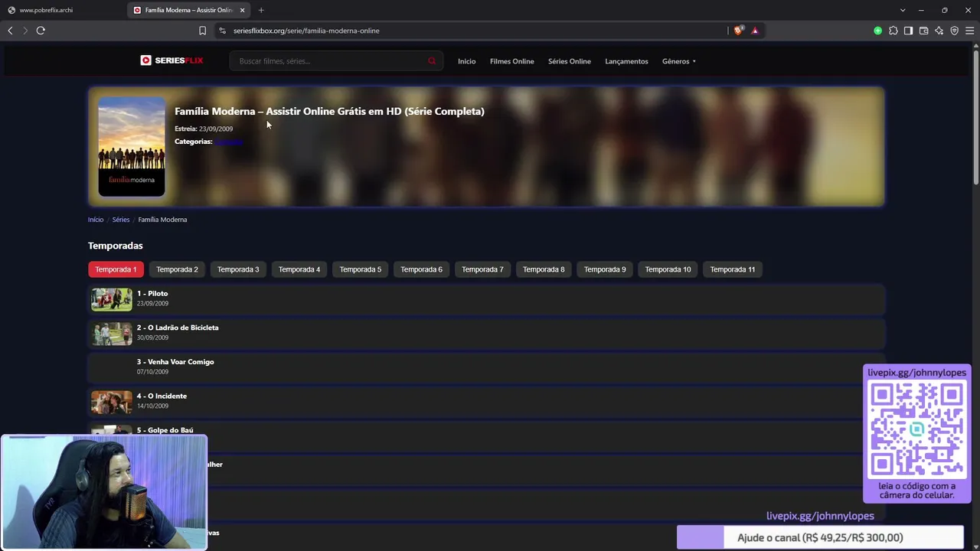Switch to Temporada 4
Image resolution: width=980 pixels, height=551 pixels.
(299, 269)
